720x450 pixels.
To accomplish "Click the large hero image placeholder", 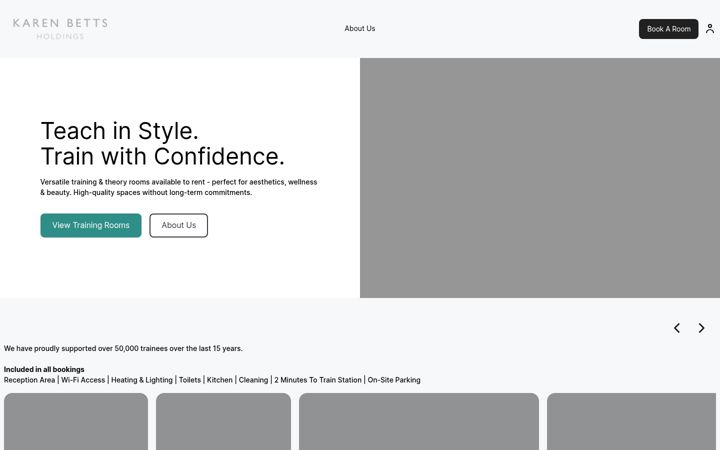I will [540, 178].
